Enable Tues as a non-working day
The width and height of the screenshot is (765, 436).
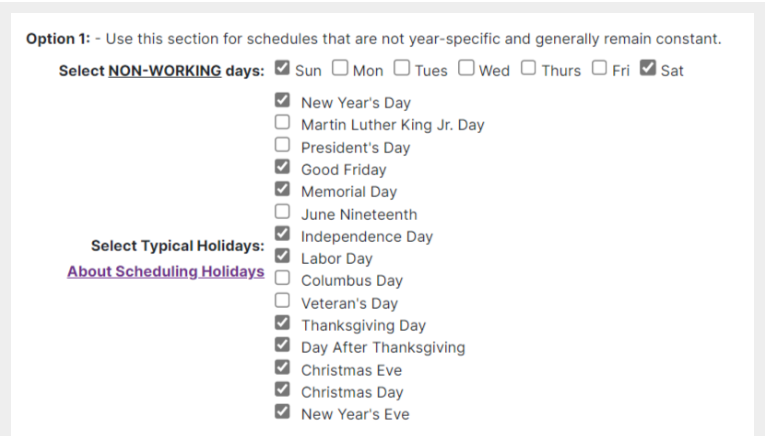(402, 68)
